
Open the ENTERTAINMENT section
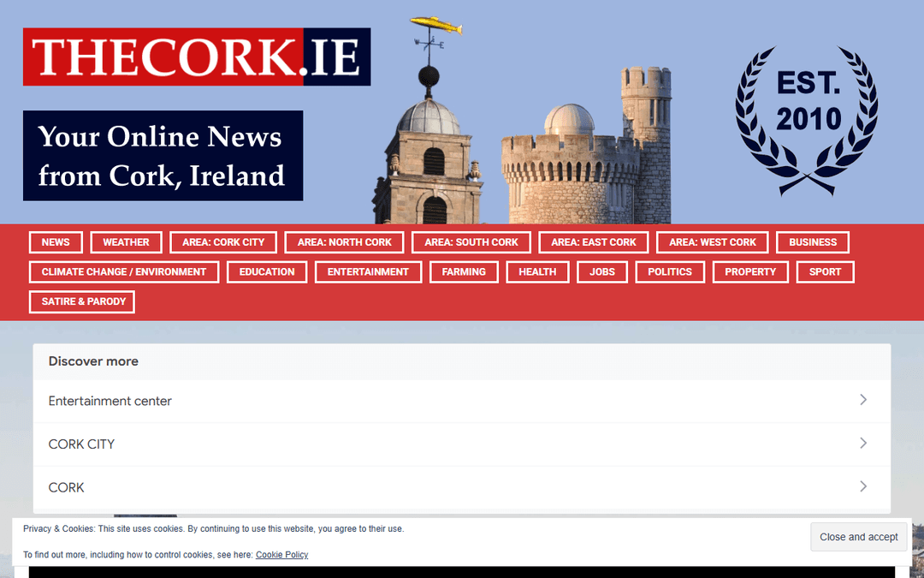coord(368,272)
